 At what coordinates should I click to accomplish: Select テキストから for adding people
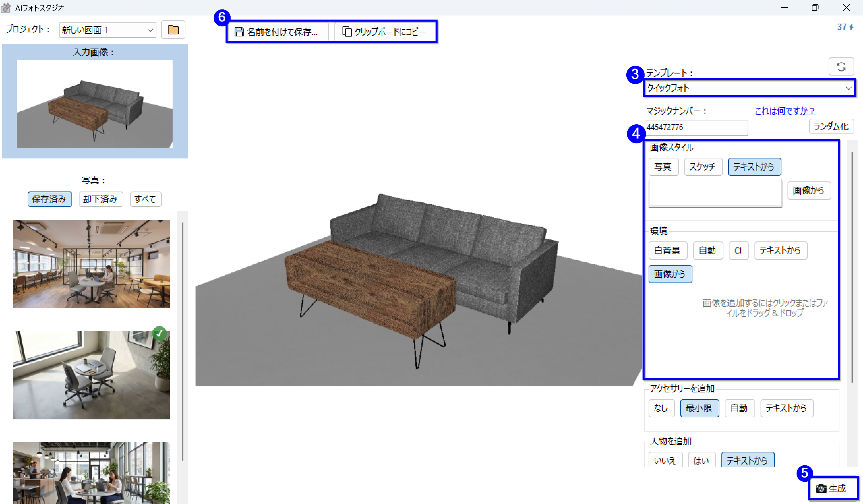748,460
